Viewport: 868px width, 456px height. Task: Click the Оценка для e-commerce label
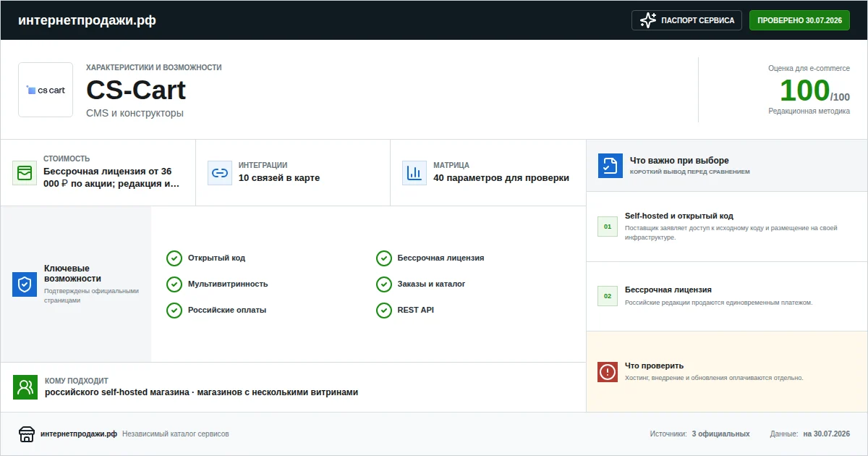coord(809,68)
